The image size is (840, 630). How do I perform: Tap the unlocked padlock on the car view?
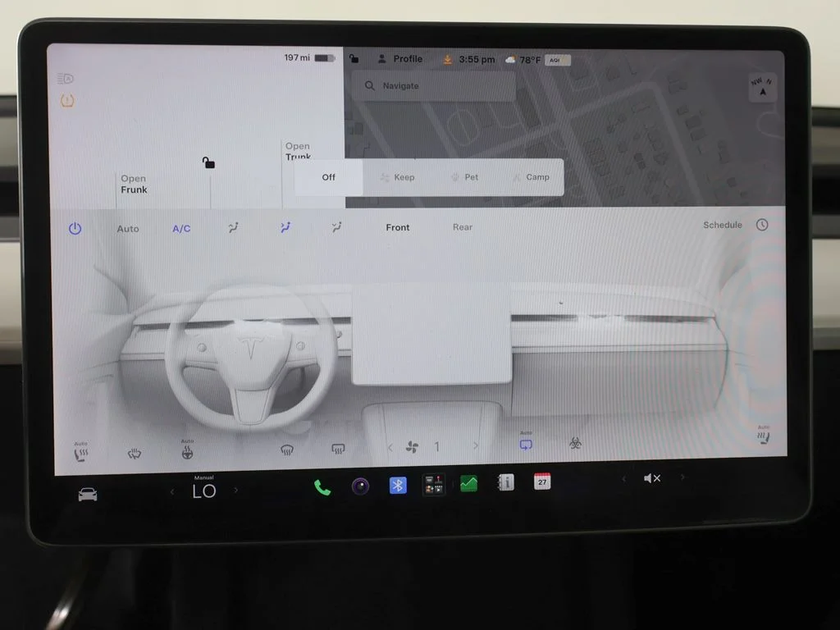(208, 162)
